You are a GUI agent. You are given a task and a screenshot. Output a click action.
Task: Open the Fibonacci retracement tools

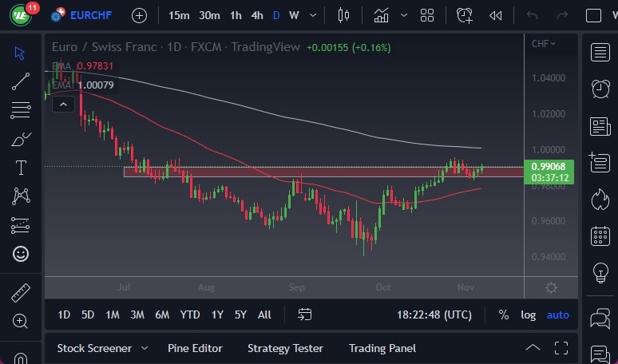pyautogui.click(x=21, y=110)
